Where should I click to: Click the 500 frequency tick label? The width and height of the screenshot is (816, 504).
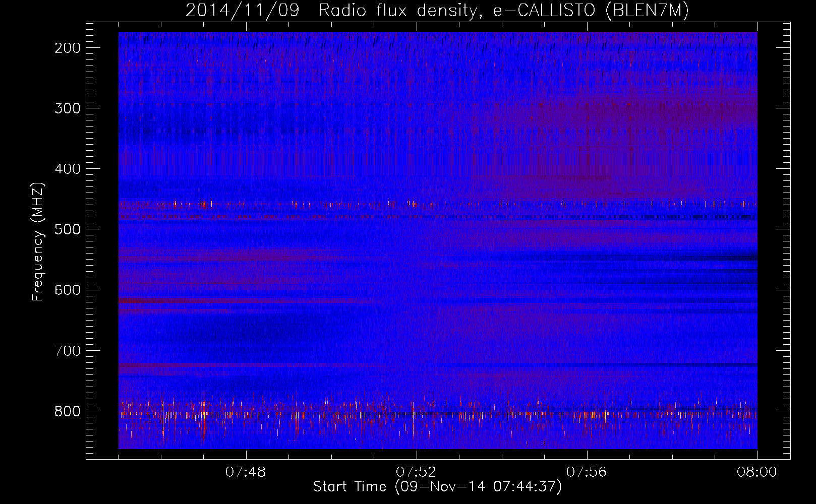(x=67, y=229)
